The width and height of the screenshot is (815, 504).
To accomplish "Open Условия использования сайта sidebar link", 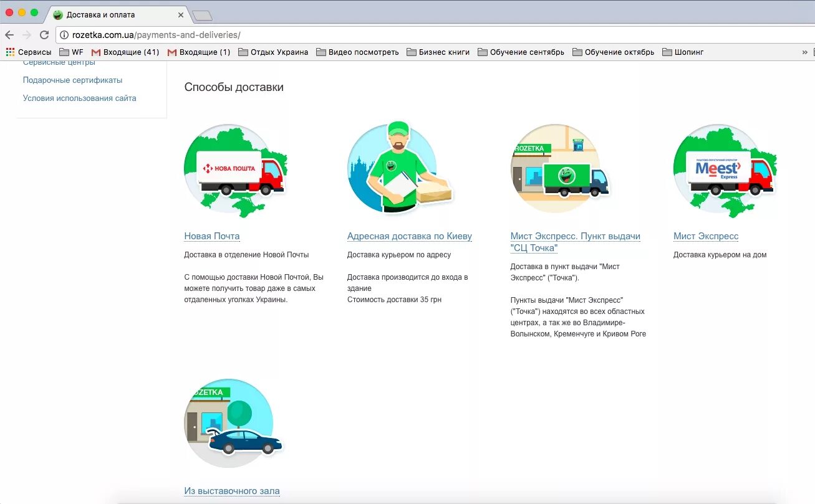I will pyautogui.click(x=79, y=98).
